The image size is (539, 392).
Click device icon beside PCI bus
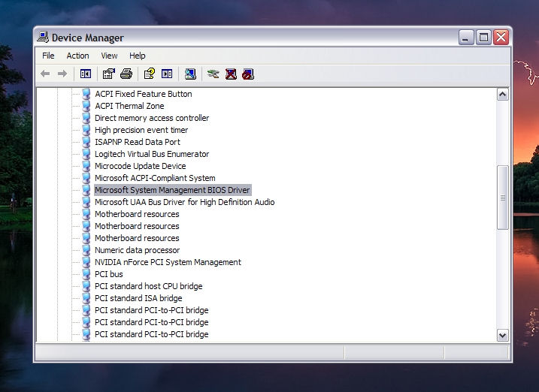coord(86,274)
